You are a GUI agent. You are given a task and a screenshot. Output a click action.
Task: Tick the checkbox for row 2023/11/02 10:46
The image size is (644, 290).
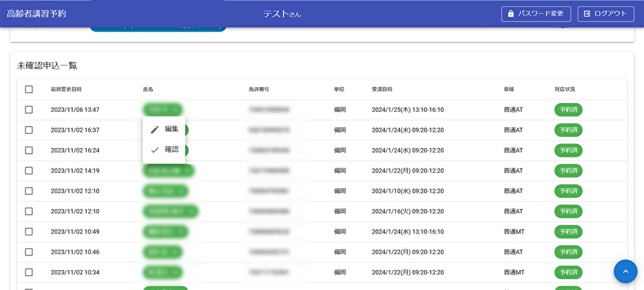click(x=29, y=252)
